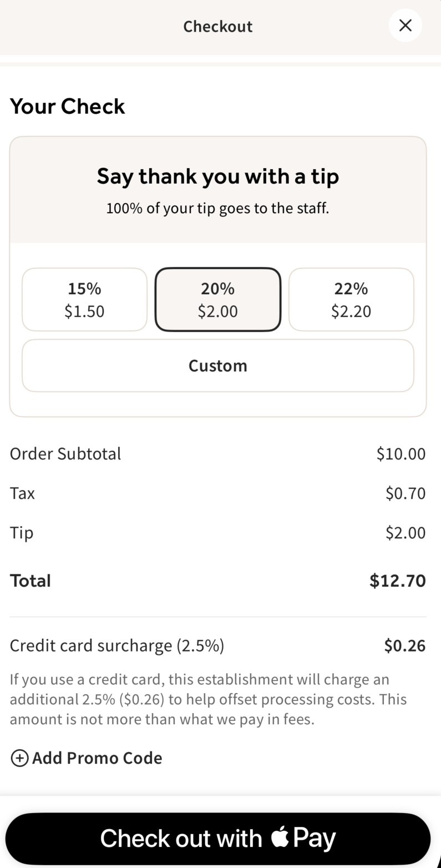Click the bold $0.26 surcharge amount

coord(405,646)
